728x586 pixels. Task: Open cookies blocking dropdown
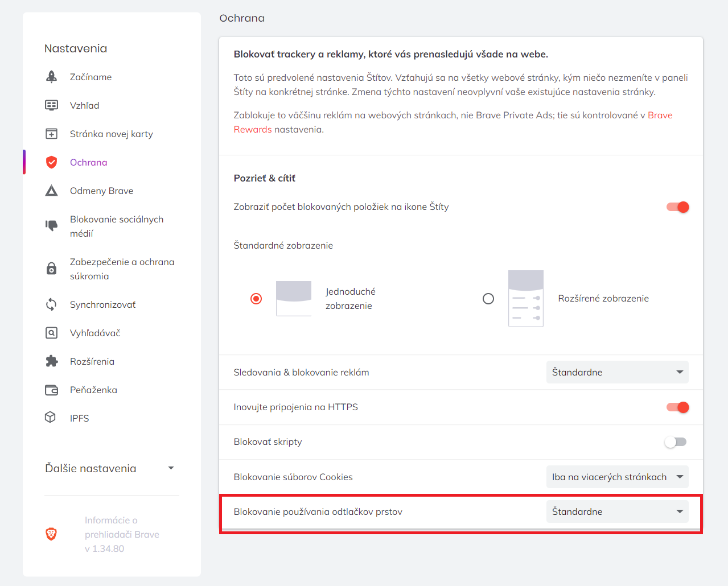617,477
